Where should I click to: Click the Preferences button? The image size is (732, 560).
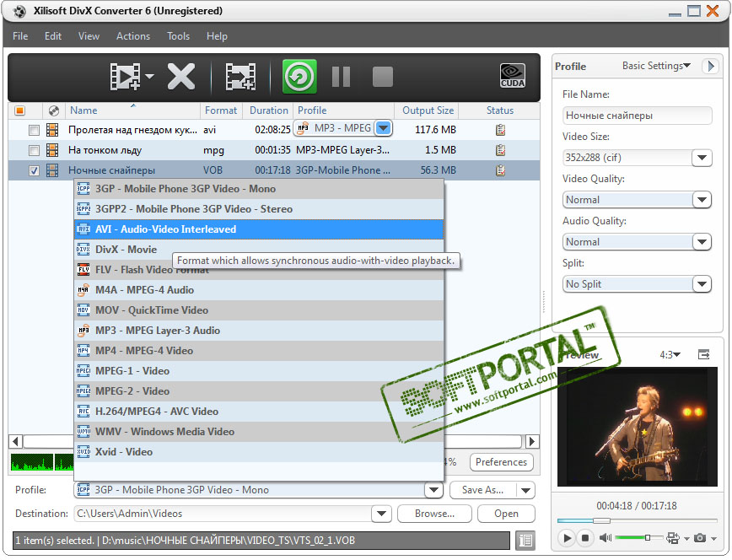[501, 462]
